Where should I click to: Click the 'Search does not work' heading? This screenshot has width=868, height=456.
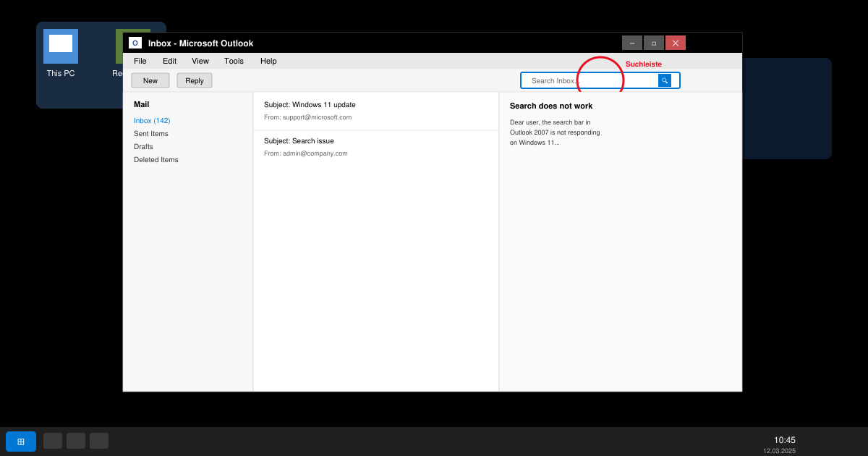click(551, 106)
